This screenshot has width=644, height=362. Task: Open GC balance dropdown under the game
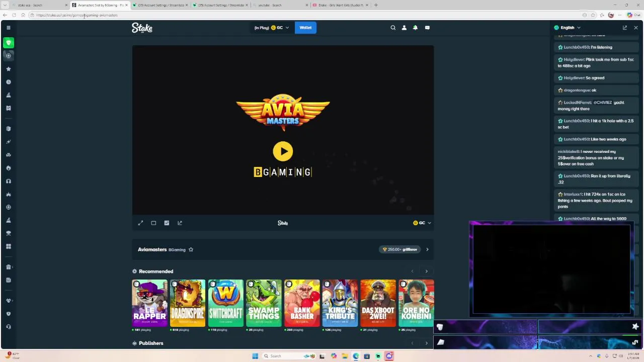(422, 223)
